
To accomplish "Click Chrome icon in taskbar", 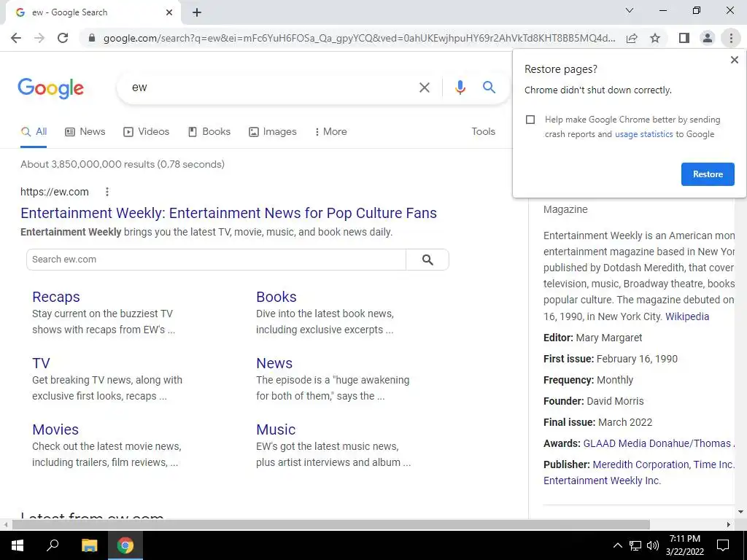I will coord(125,545).
